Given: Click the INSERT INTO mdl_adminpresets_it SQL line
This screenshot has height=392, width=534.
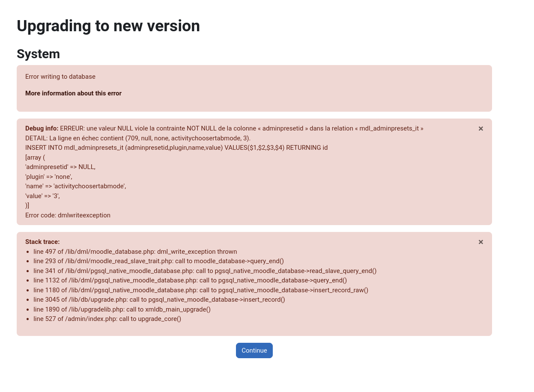Looking at the screenshot, I should [176, 148].
